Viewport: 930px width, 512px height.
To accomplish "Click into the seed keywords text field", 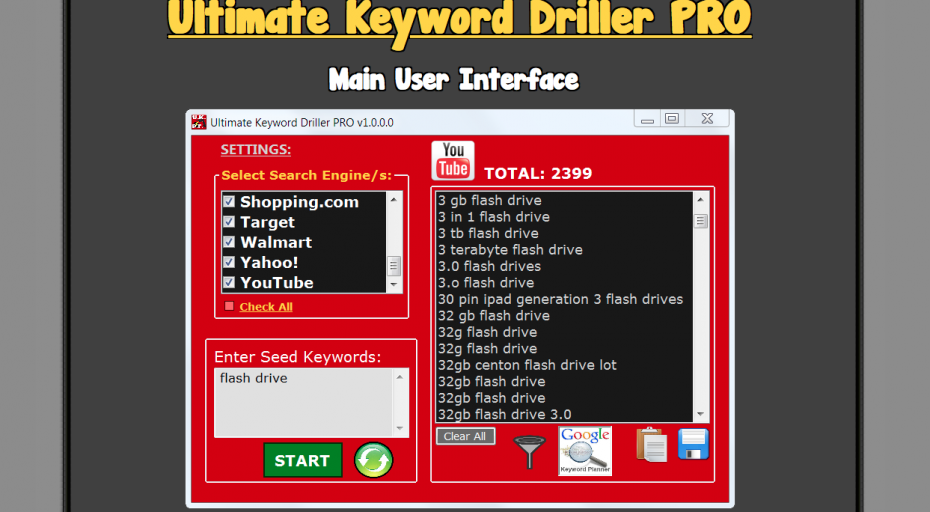I will tap(303, 402).
